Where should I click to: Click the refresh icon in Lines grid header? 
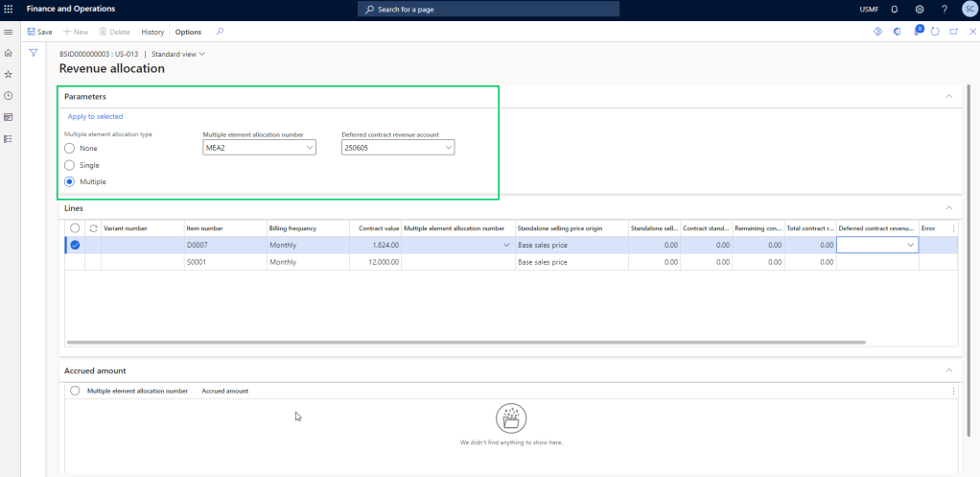93,228
